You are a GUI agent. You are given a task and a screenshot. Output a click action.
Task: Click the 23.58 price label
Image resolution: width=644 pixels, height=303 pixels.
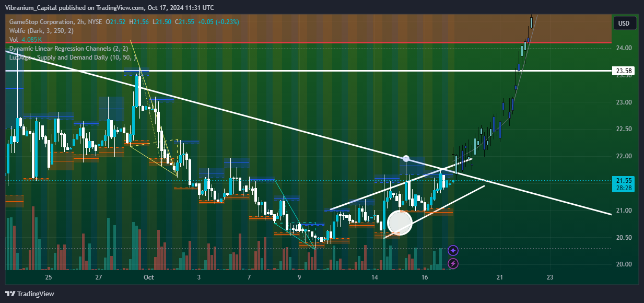625,71
